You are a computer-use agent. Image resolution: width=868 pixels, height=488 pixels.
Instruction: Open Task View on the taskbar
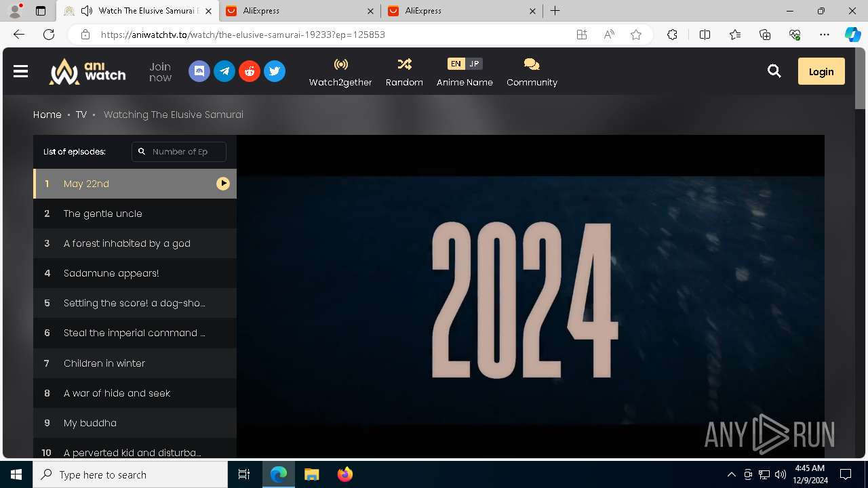pyautogui.click(x=244, y=474)
